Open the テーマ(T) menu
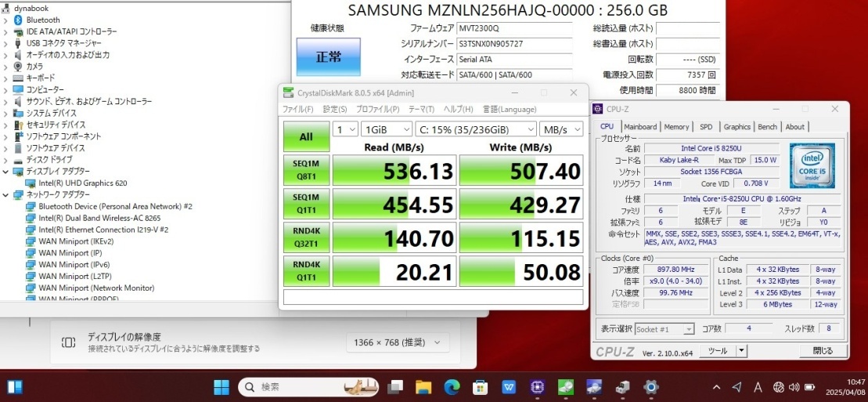Image resolution: width=868 pixels, height=402 pixels. [422, 109]
